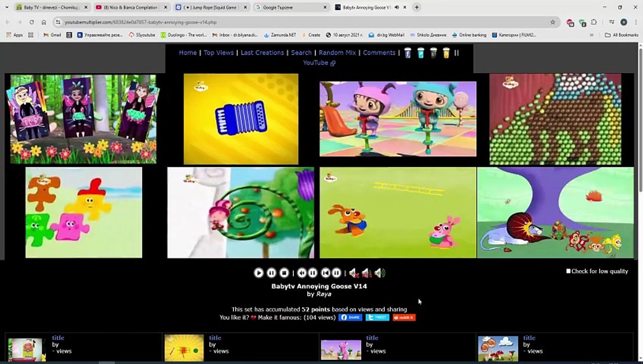Open All Bookmarks folder
Screen dimensions: 643x364
tap(622, 35)
